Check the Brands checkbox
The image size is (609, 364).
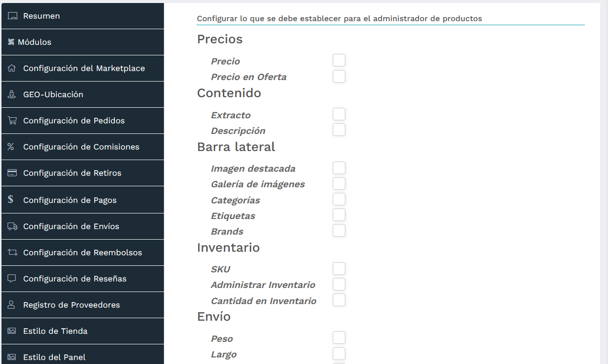339,230
